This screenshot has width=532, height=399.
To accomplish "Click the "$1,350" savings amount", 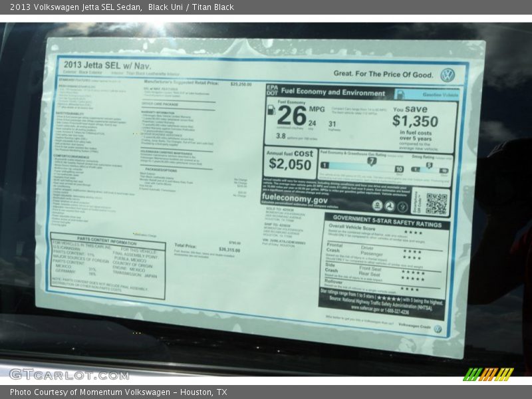I will click(x=415, y=121).
